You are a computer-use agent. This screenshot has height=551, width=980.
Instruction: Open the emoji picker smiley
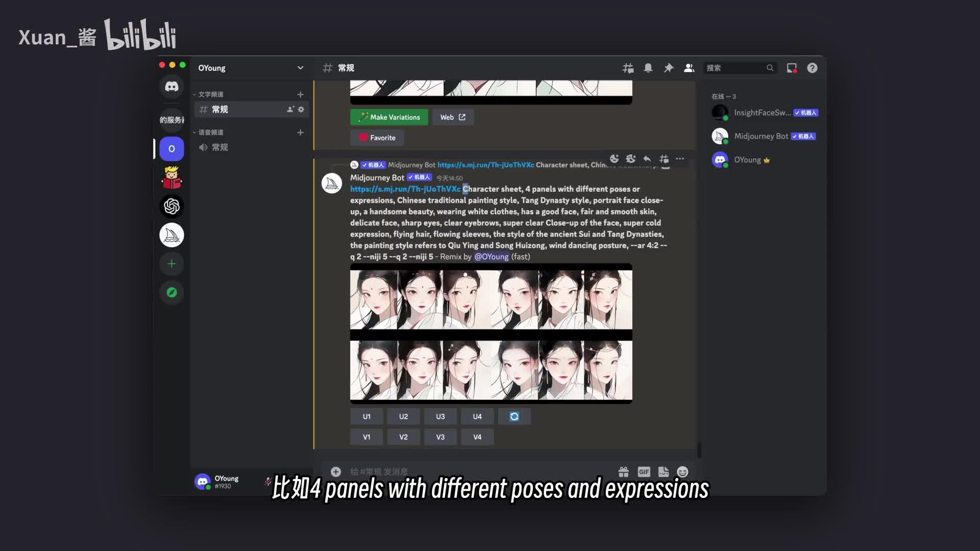(682, 472)
